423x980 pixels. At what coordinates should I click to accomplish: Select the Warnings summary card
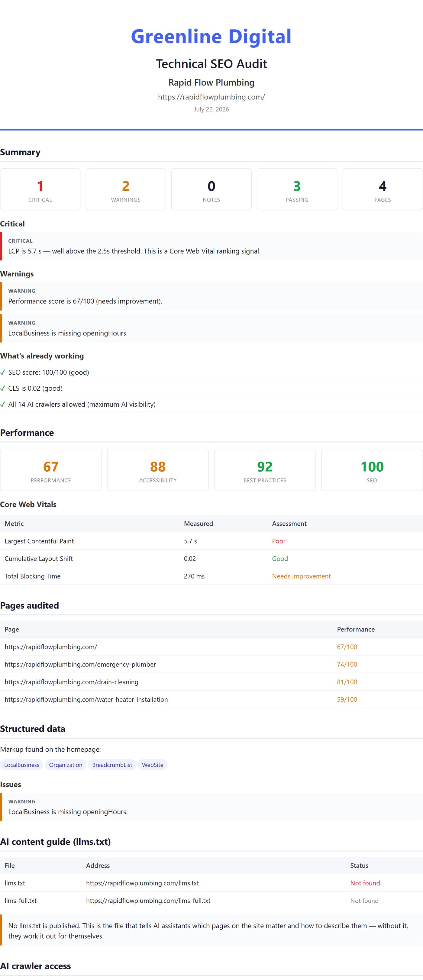[x=126, y=189]
